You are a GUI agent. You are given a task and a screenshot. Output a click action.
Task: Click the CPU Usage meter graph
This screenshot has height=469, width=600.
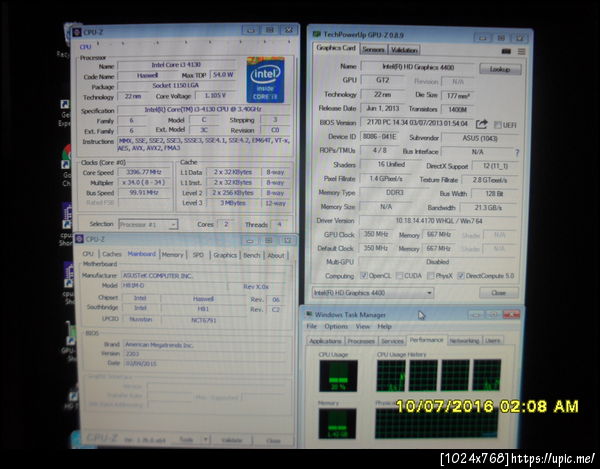[338, 376]
